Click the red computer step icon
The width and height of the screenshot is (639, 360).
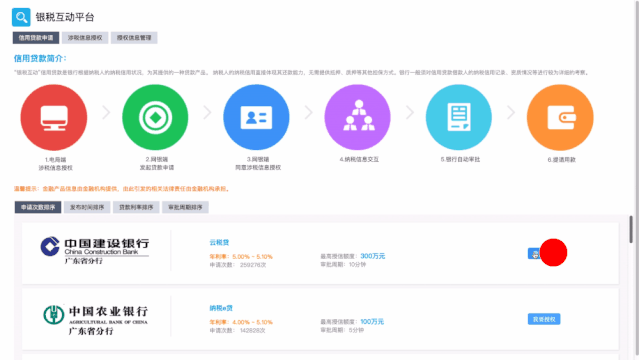[x=54, y=117]
